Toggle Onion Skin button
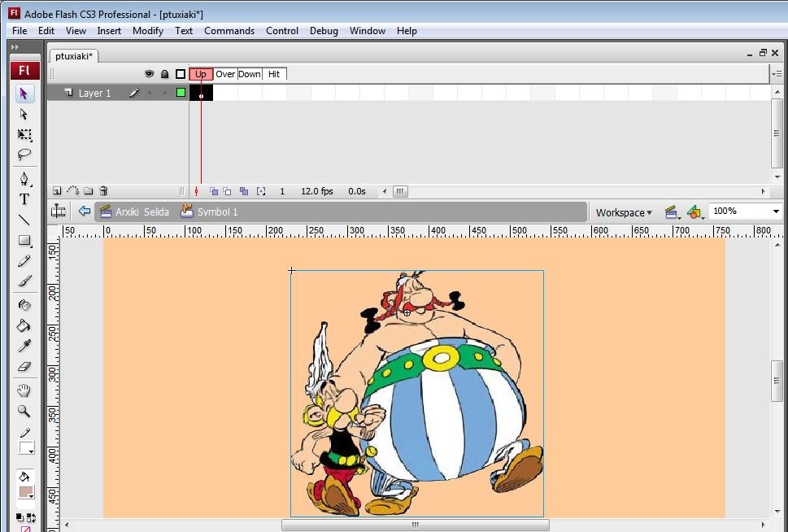 point(214,191)
